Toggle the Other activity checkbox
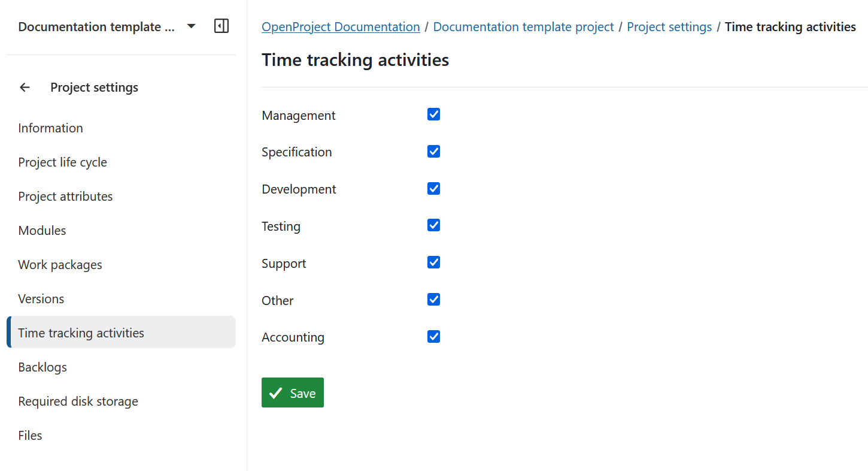Screen dimensions: 868x471 [x=433, y=299]
